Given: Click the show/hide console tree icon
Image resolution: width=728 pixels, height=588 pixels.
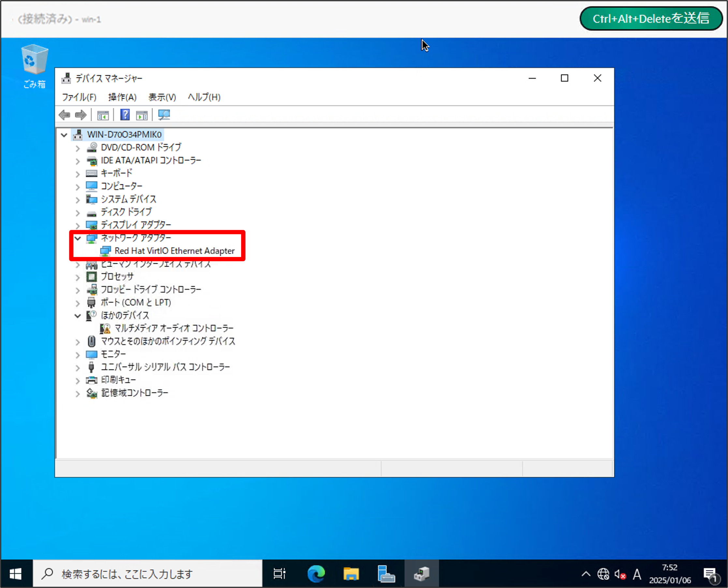Looking at the screenshot, I should pos(103,115).
